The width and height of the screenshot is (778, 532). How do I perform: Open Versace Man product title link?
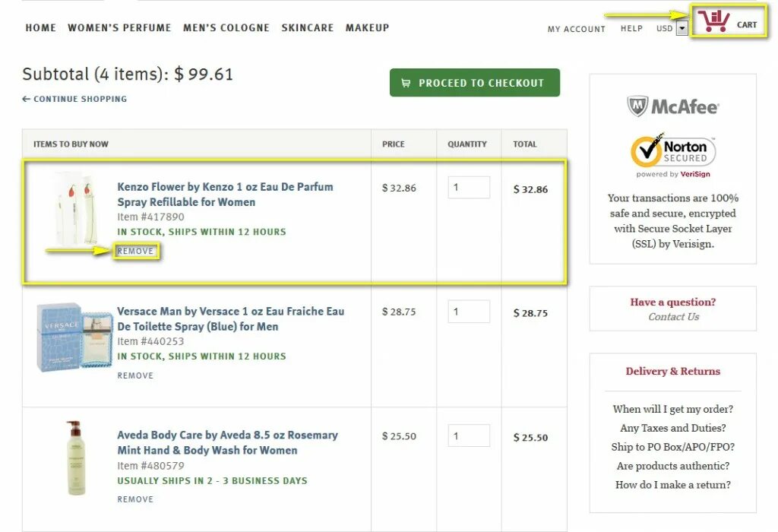[x=231, y=318]
